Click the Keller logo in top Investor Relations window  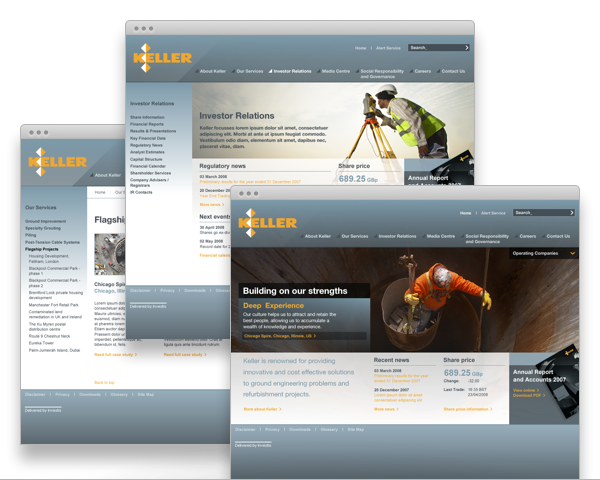click(162, 58)
